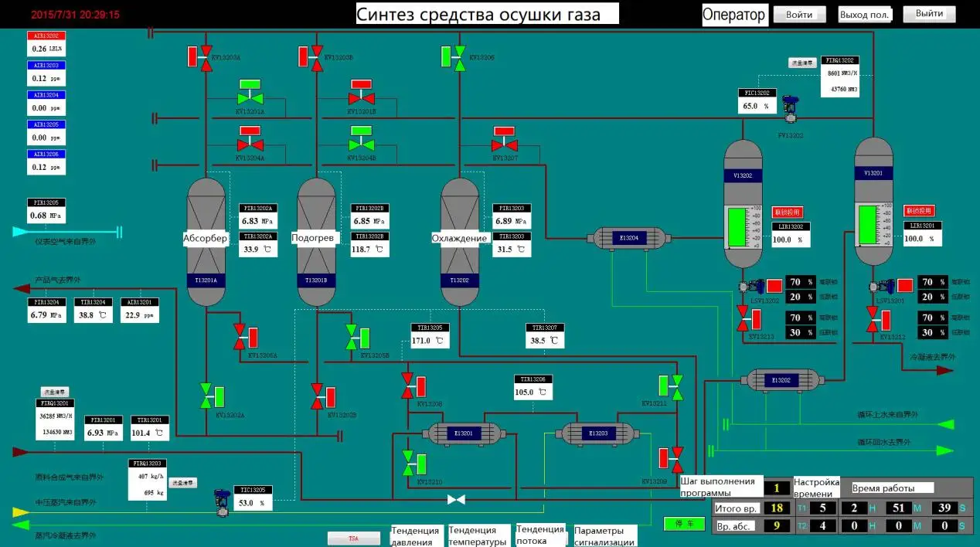The height and width of the screenshot is (547, 980).
Task: Open Тенденция давления trend page
Action: pos(417,535)
